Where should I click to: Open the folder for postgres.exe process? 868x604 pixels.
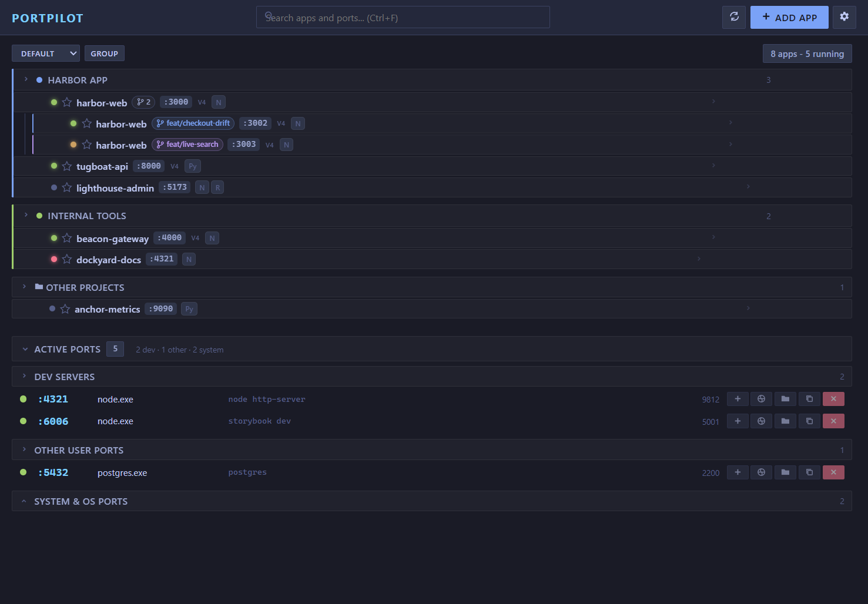tap(785, 472)
